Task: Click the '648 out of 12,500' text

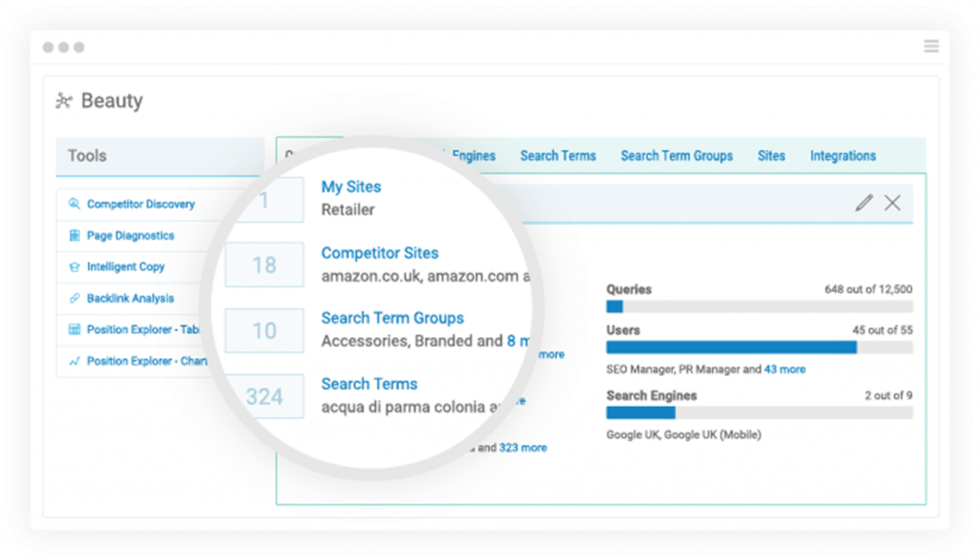Action: click(x=868, y=289)
